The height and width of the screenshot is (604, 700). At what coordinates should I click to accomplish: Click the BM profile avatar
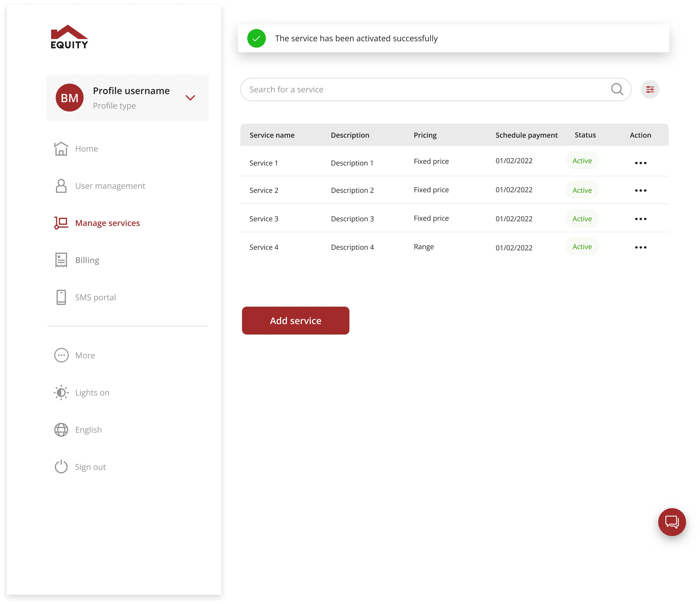(70, 98)
